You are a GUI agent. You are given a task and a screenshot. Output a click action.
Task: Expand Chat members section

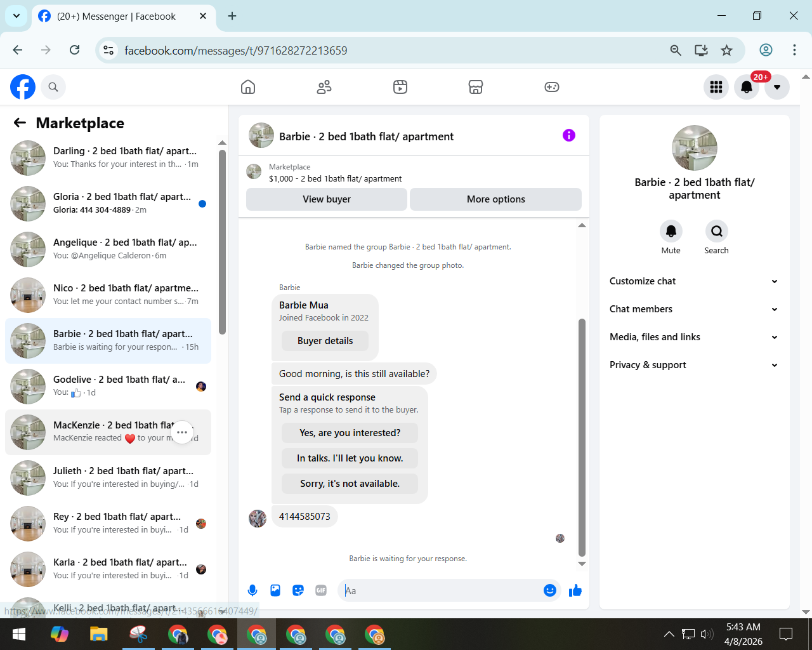pyautogui.click(x=694, y=309)
